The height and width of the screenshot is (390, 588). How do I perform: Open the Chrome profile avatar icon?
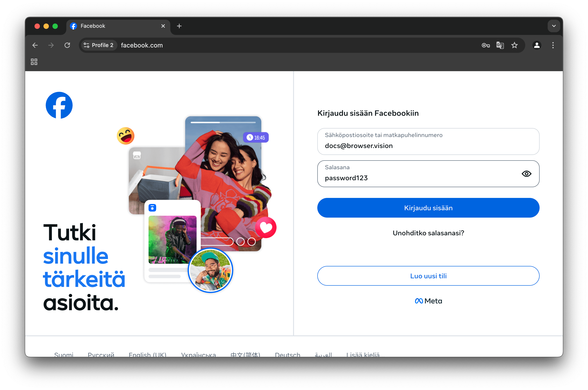[x=537, y=45]
